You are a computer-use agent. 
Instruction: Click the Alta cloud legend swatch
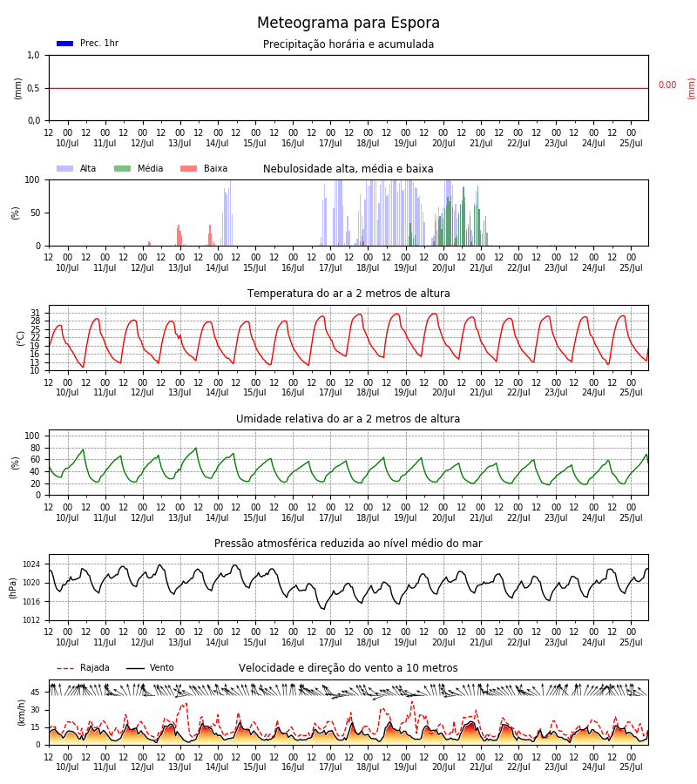[65, 168]
